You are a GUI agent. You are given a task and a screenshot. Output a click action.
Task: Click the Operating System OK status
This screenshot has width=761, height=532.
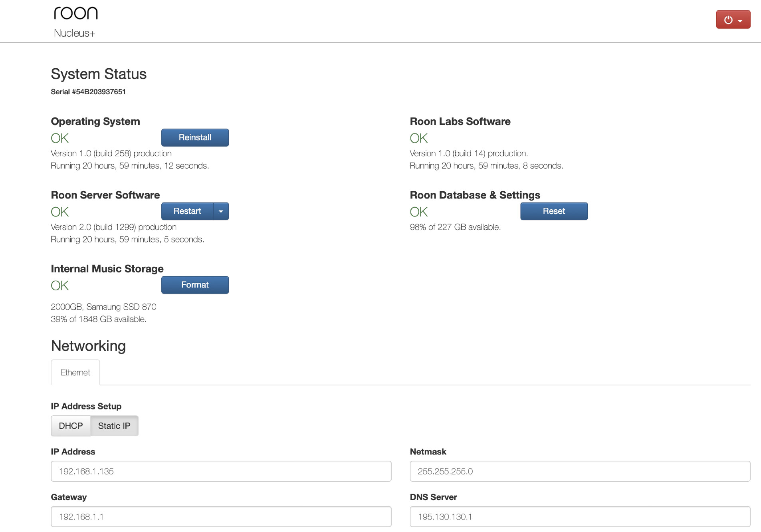coord(60,138)
